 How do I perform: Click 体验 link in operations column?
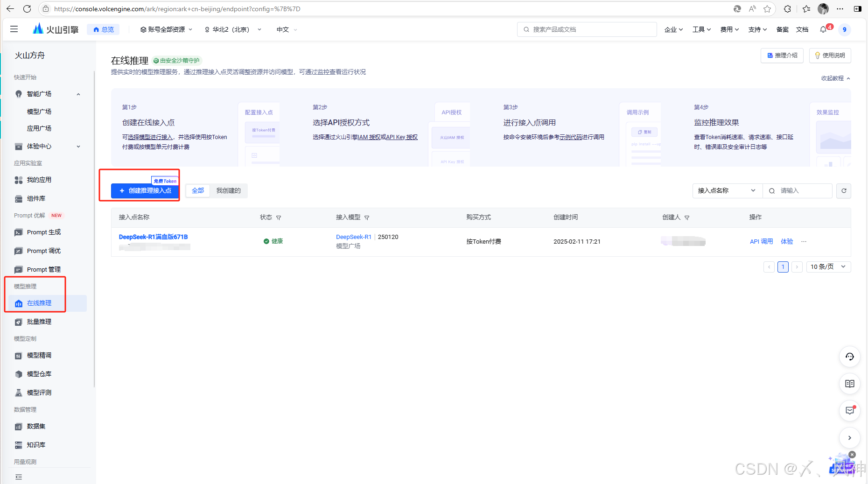(x=787, y=241)
